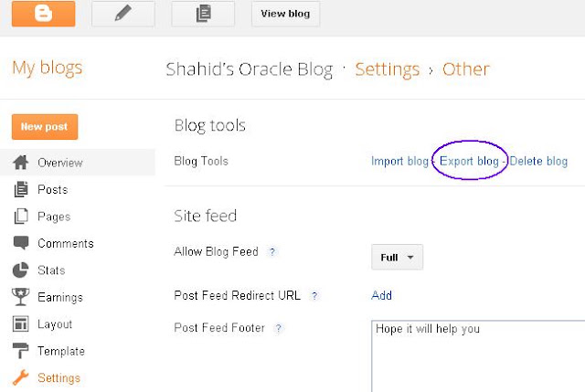The width and height of the screenshot is (585, 392).
Task: Click the Export blog link
Action: [x=469, y=161]
